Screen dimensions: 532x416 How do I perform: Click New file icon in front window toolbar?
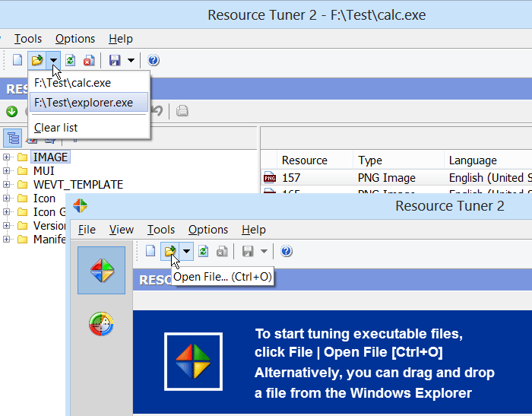(150, 251)
